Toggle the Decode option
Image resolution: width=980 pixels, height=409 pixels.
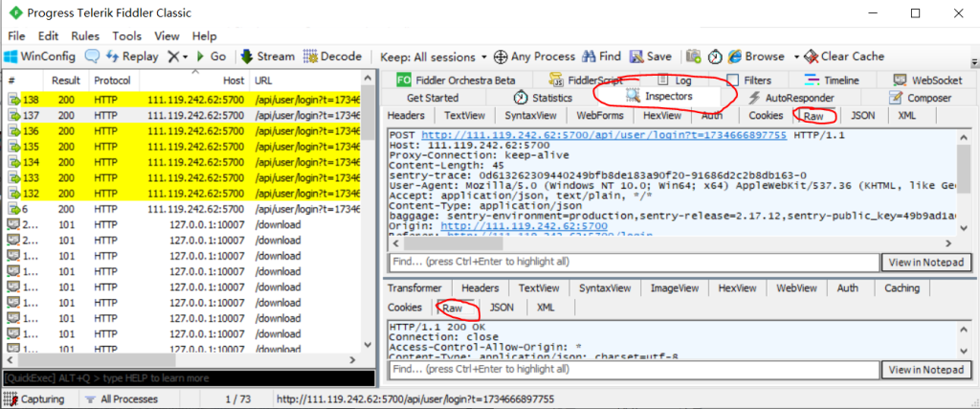point(332,57)
